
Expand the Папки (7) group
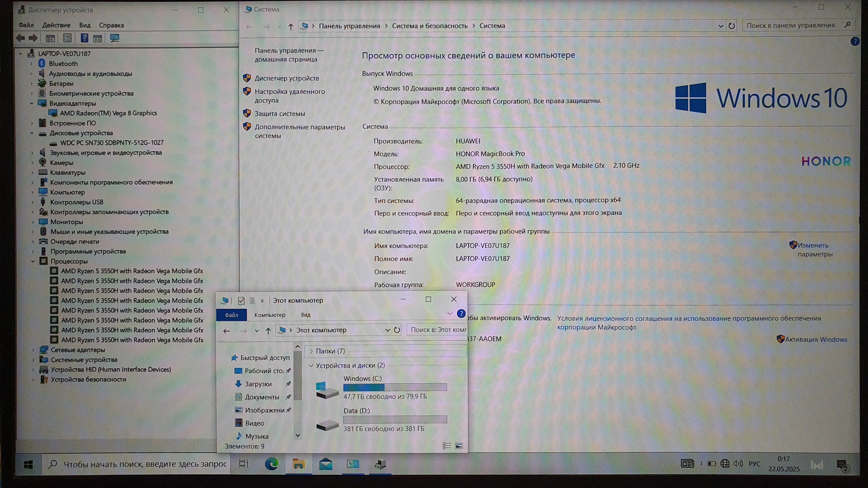coord(311,351)
